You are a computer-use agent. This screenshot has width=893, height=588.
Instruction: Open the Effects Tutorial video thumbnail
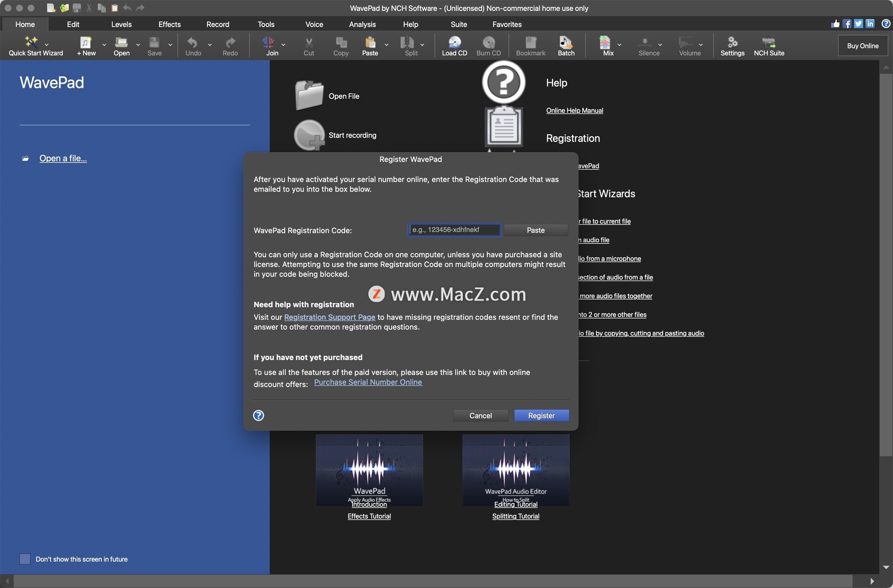coord(369,470)
